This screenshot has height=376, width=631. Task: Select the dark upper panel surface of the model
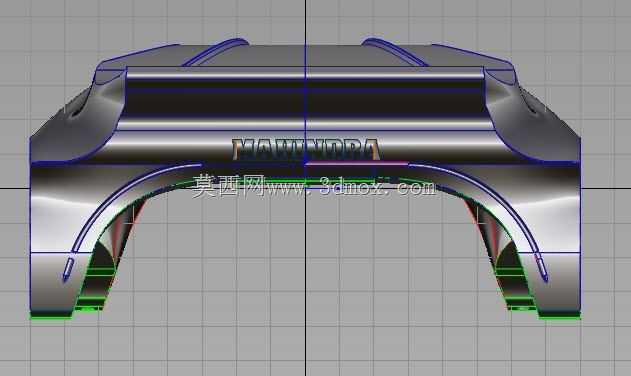click(x=306, y=99)
